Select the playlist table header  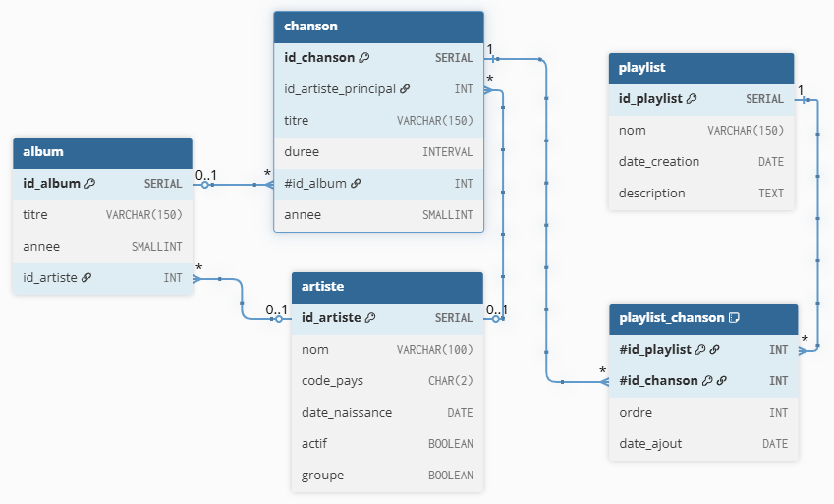[701, 68]
